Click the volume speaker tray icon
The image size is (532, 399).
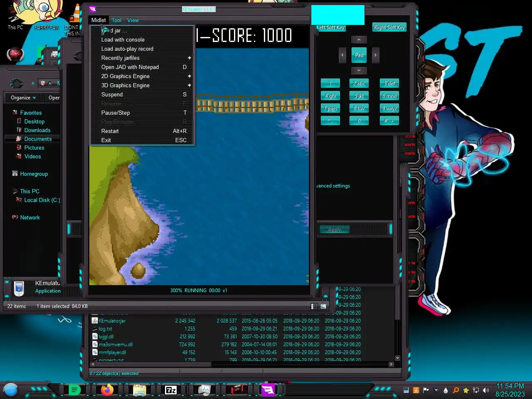pos(486,390)
